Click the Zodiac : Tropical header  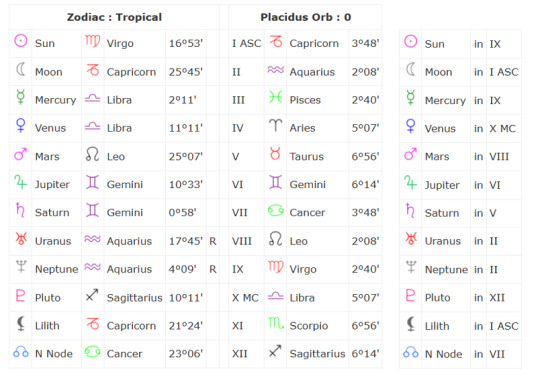114,17
